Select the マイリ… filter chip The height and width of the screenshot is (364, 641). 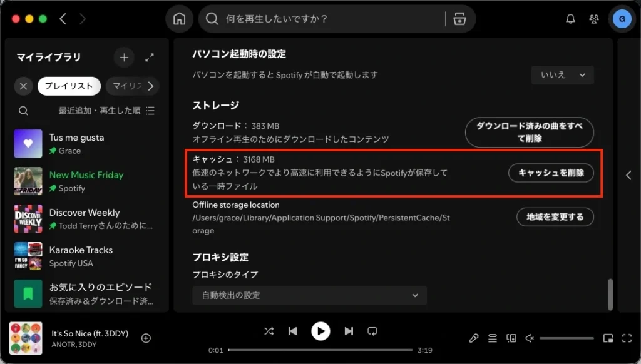point(125,86)
